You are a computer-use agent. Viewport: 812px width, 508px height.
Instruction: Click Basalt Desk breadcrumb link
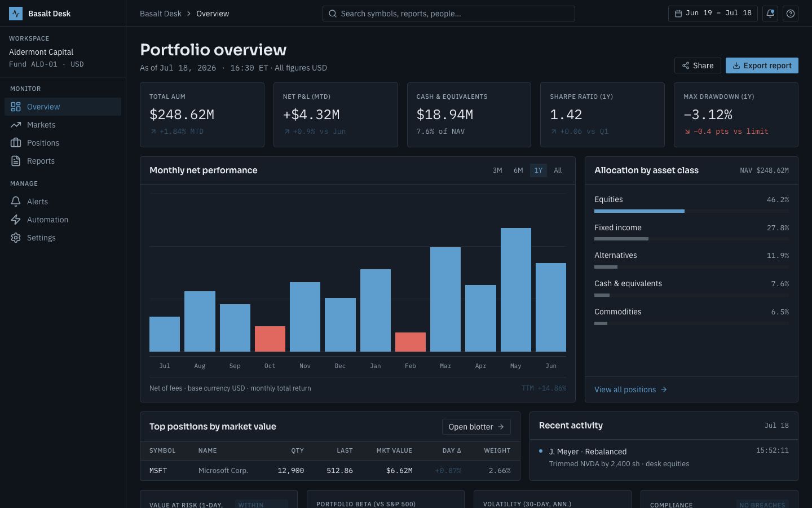[x=161, y=14]
